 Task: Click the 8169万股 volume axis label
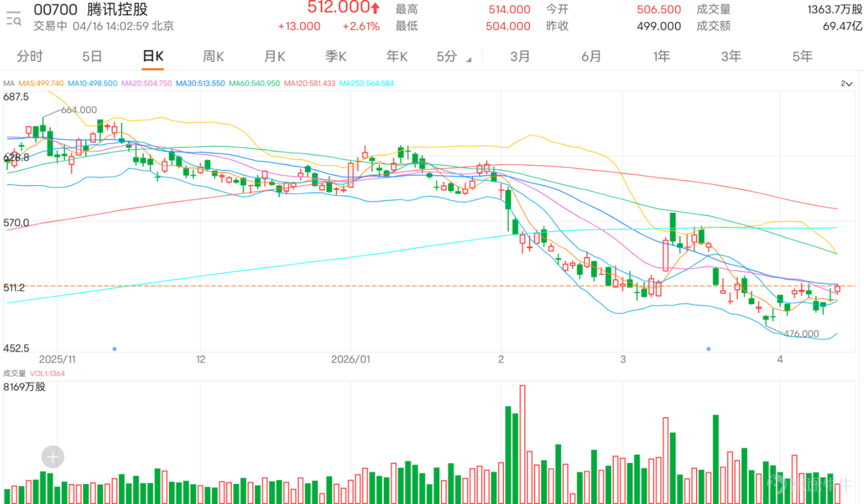(x=24, y=387)
